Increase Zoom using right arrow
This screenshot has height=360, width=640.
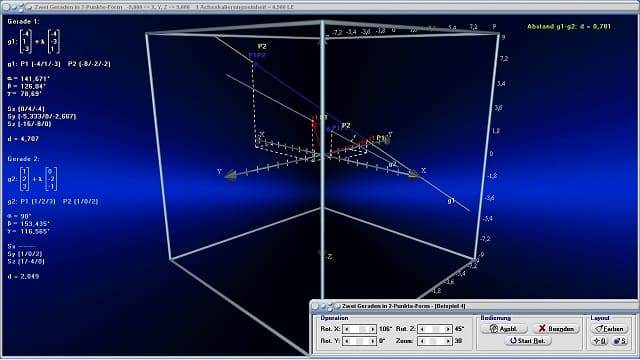click(x=447, y=341)
